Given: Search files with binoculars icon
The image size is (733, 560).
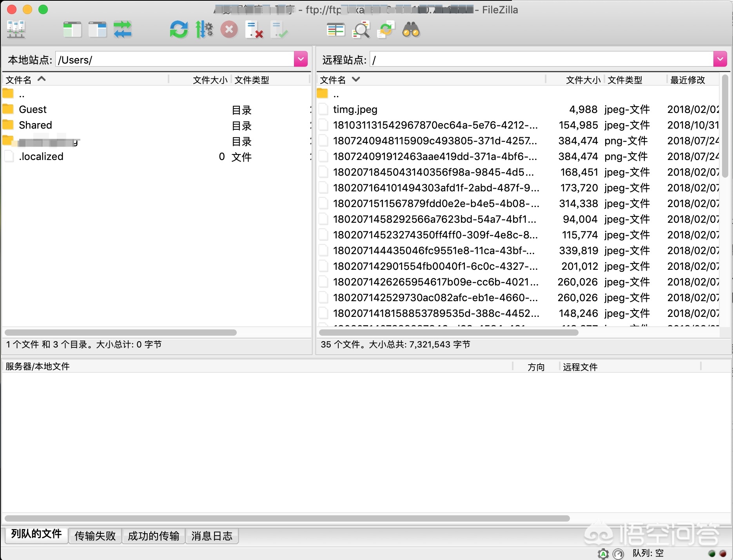Looking at the screenshot, I should click(411, 30).
